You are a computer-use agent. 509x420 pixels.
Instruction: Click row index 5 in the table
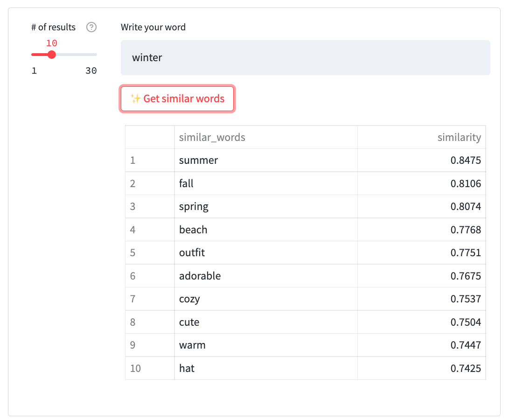click(x=133, y=252)
